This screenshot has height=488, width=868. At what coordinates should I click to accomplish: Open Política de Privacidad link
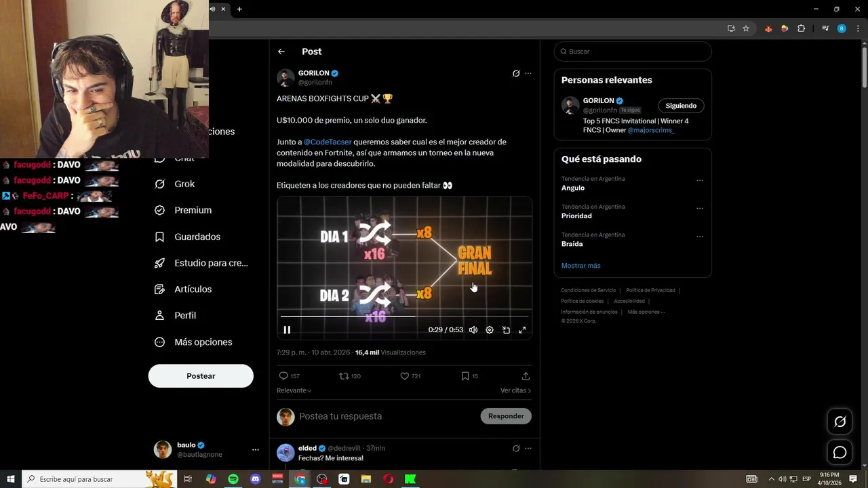point(650,290)
